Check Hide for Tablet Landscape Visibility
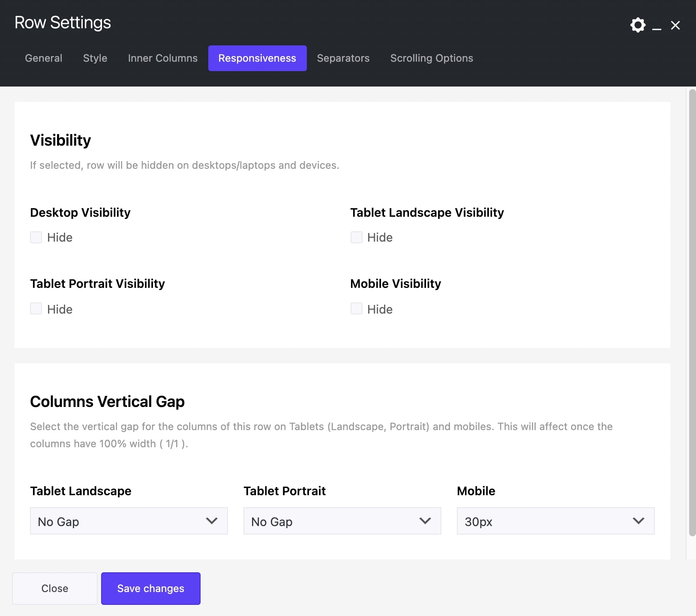Viewport: 696px width, 616px height. point(356,237)
